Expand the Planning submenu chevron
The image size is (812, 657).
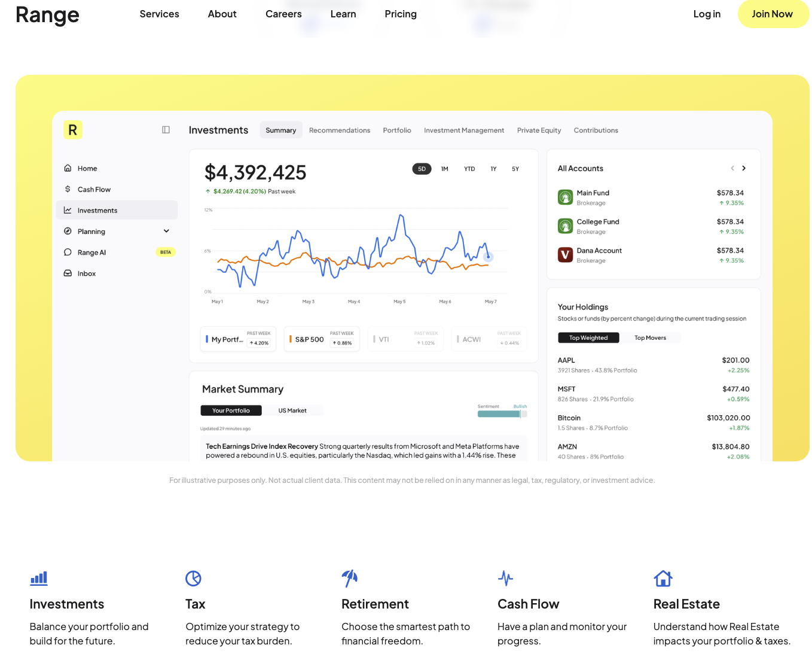tap(166, 231)
